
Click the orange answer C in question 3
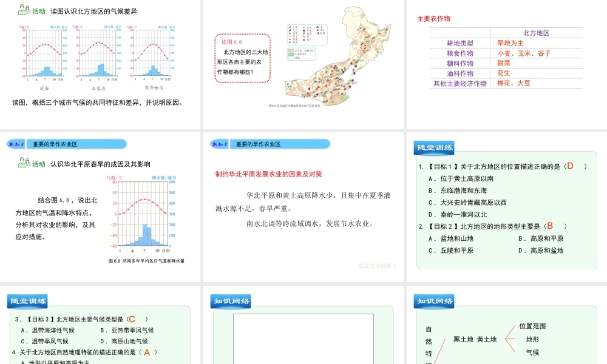click(132, 319)
